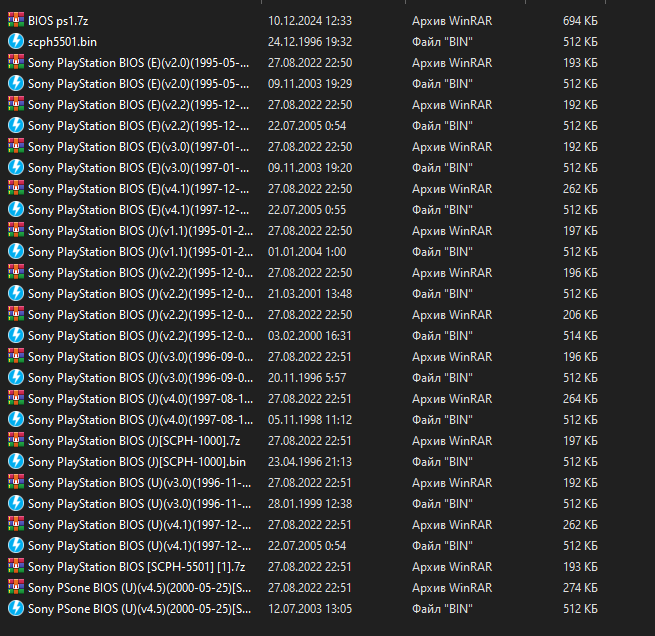The image size is (655, 636).
Task: Click WinRAR archive icon of BIOS (J)(v1.1) row
Action: 16,230
